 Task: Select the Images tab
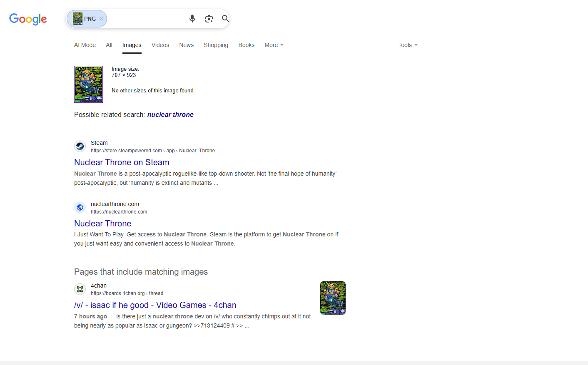(x=132, y=45)
